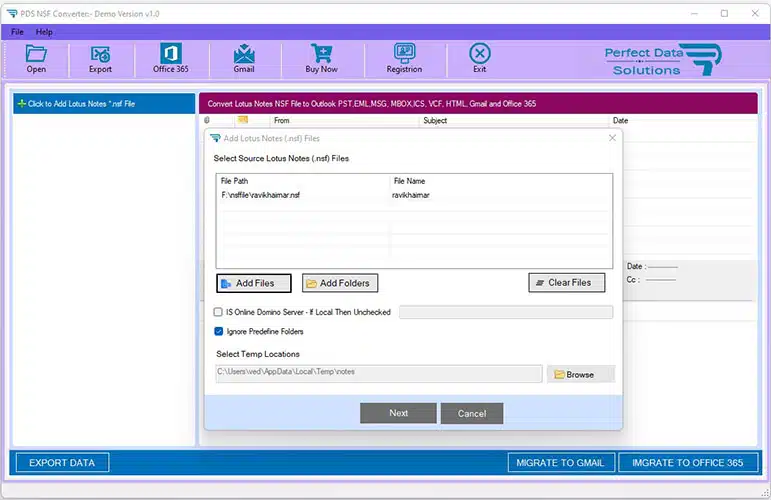
Task: Uncheck the Ignore Predefine Folders checkbox
Action: [x=219, y=331]
